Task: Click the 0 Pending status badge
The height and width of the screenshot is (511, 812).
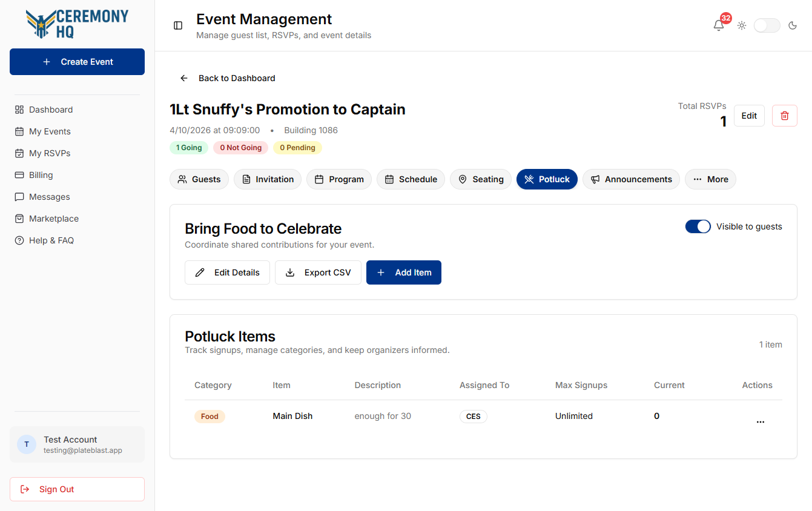Action: [297, 148]
